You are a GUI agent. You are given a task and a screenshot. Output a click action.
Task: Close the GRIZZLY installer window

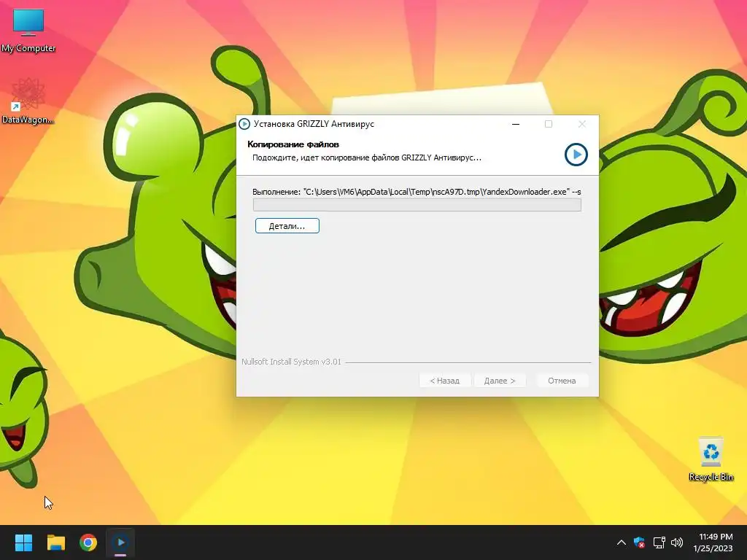pos(581,124)
